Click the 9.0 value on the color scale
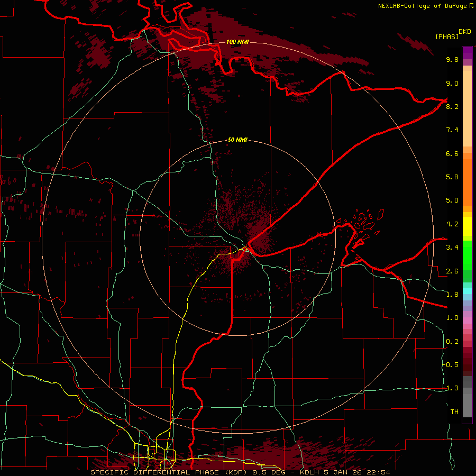The height and width of the screenshot is (476, 476). 452,83
